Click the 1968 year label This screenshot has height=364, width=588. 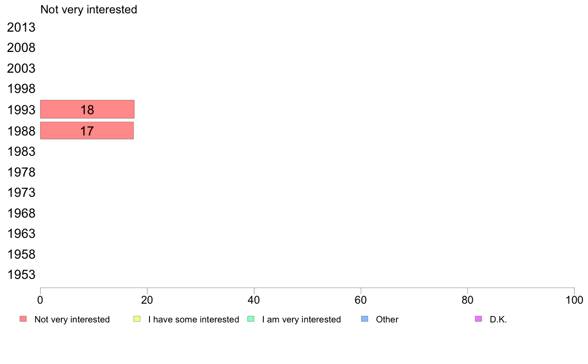21,213
